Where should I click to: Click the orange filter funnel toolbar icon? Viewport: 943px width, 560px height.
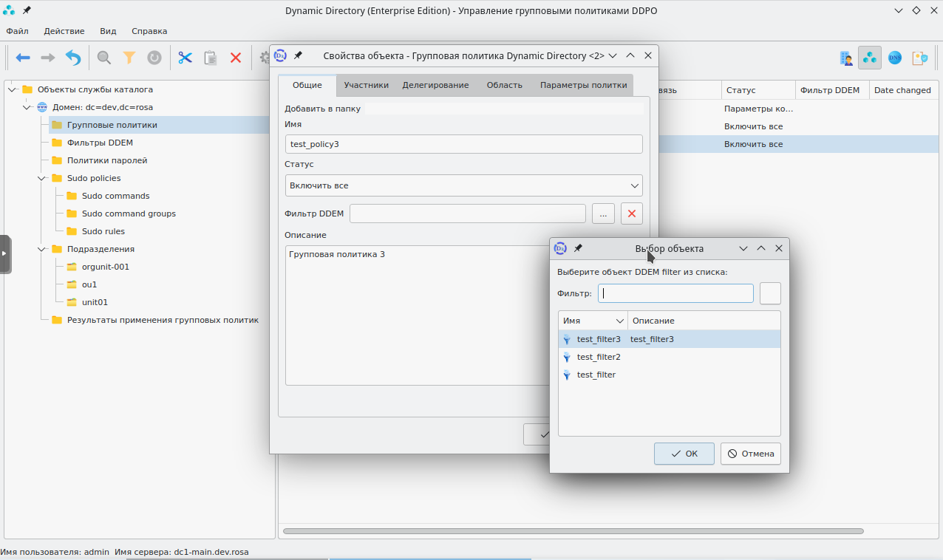tap(129, 58)
